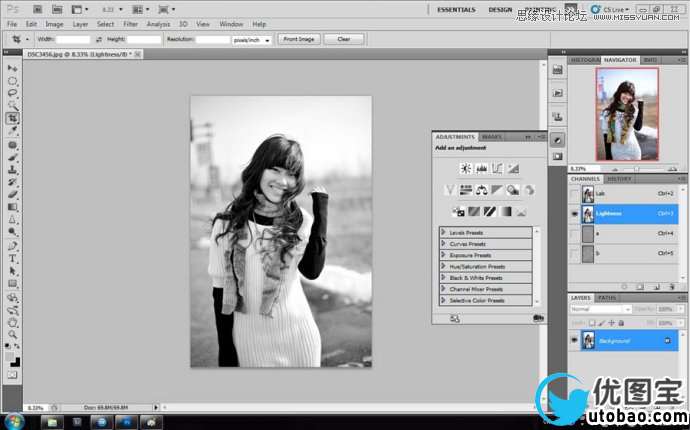Open the Image menu
Image resolution: width=690 pixels, height=430 pixels.
tap(55, 24)
